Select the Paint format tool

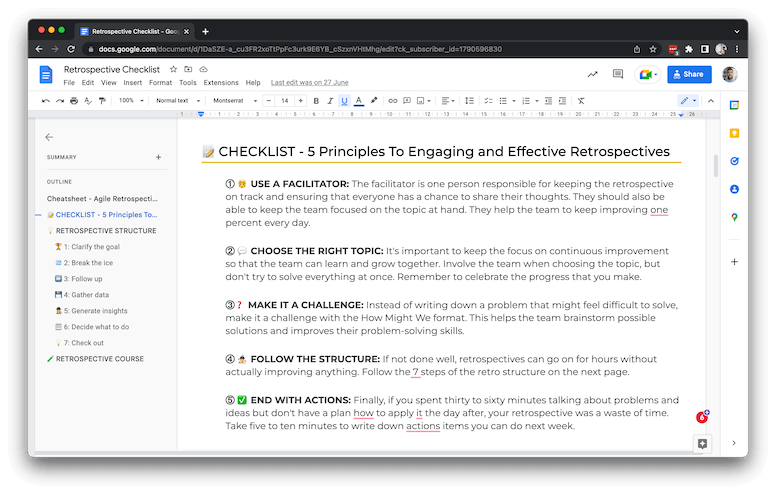point(102,101)
